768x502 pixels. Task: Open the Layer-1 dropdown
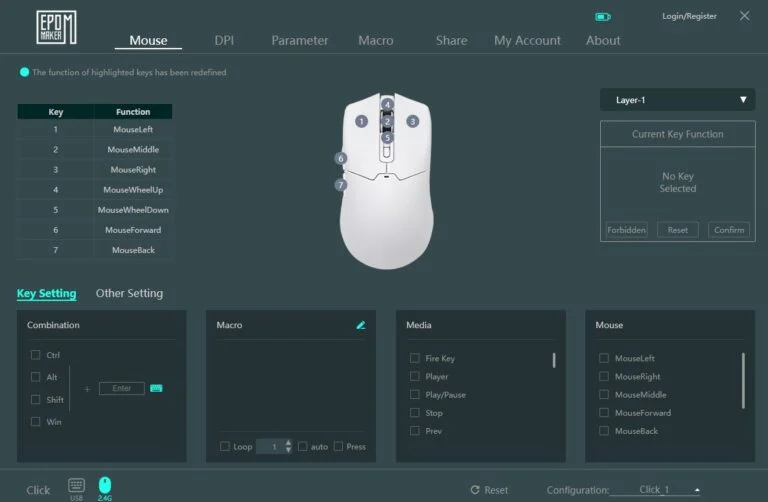tap(677, 100)
